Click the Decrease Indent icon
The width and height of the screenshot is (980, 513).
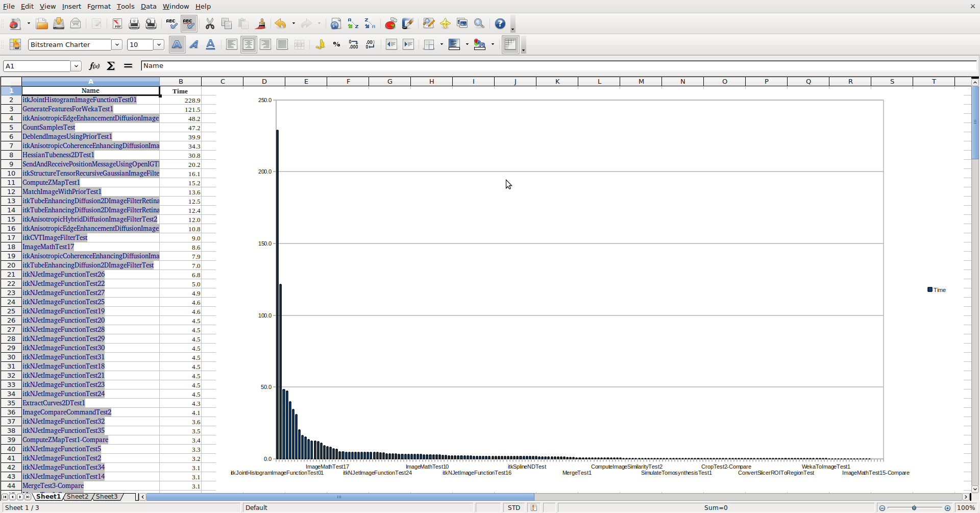click(391, 44)
